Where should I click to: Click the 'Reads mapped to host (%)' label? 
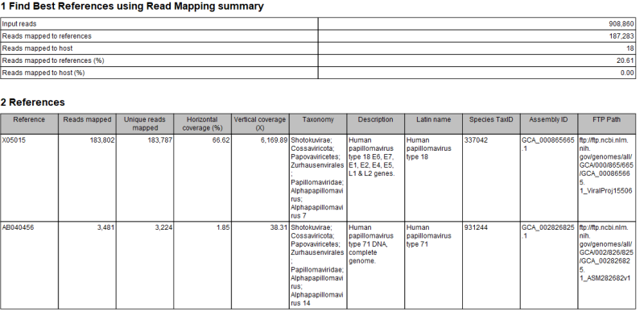[x=43, y=73]
